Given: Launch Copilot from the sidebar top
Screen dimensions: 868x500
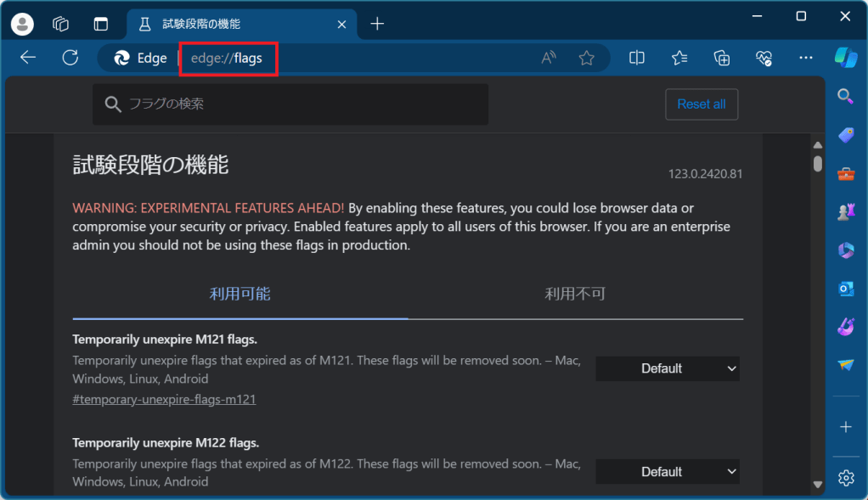Looking at the screenshot, I should (x=845, y=58).
